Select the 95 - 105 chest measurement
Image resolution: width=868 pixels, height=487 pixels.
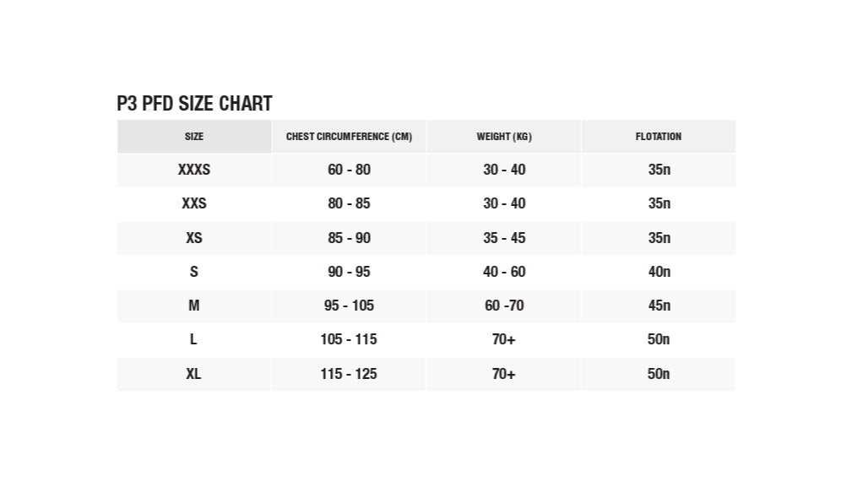pyautogui.click(x=349, y=305)
